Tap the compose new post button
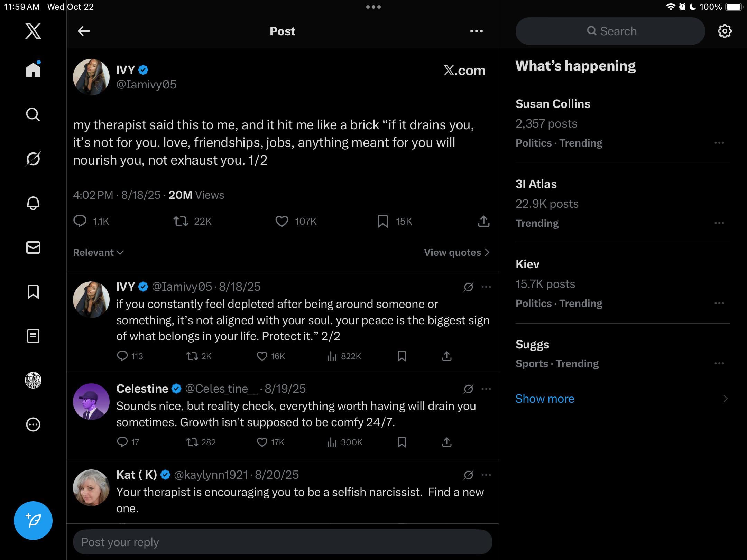Screen dimensions: 747x560 tap(33, 520)
